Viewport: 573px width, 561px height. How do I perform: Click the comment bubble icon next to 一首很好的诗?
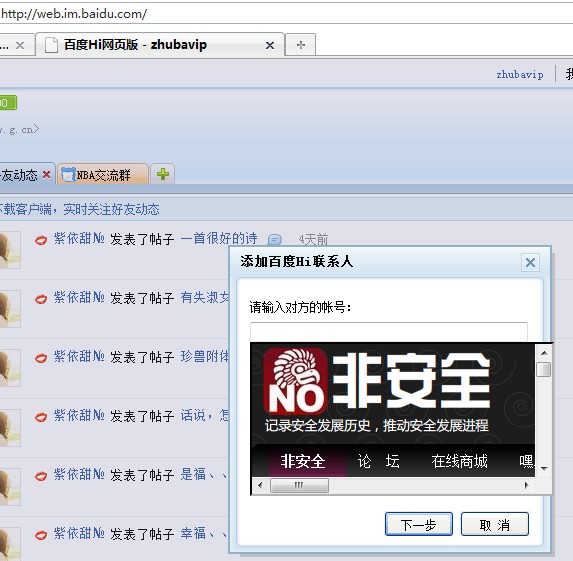[x=274, y=240]
